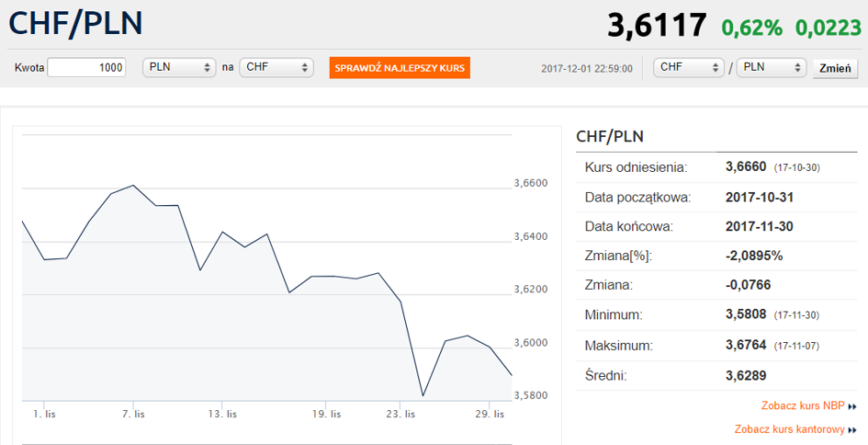868x445 pixels.
Task: Click the minimum value 3,5808
Action: [x=746, y=314]
